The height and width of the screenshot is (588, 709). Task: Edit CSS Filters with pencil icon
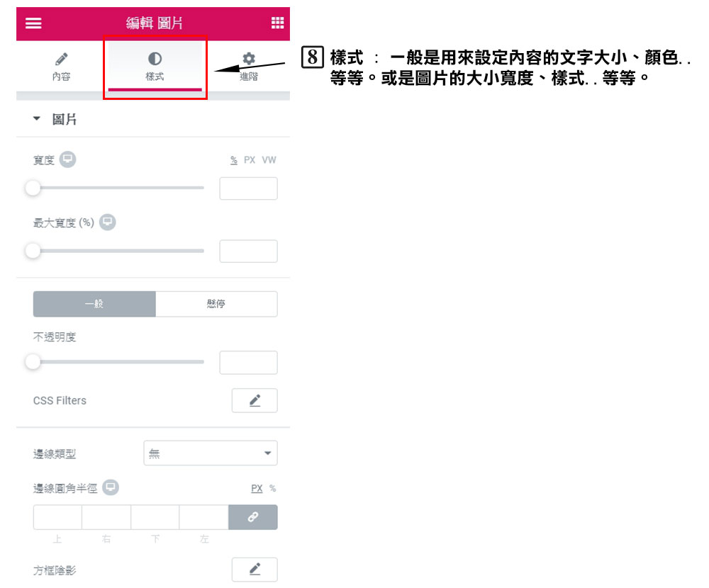(x=255, y=400)
